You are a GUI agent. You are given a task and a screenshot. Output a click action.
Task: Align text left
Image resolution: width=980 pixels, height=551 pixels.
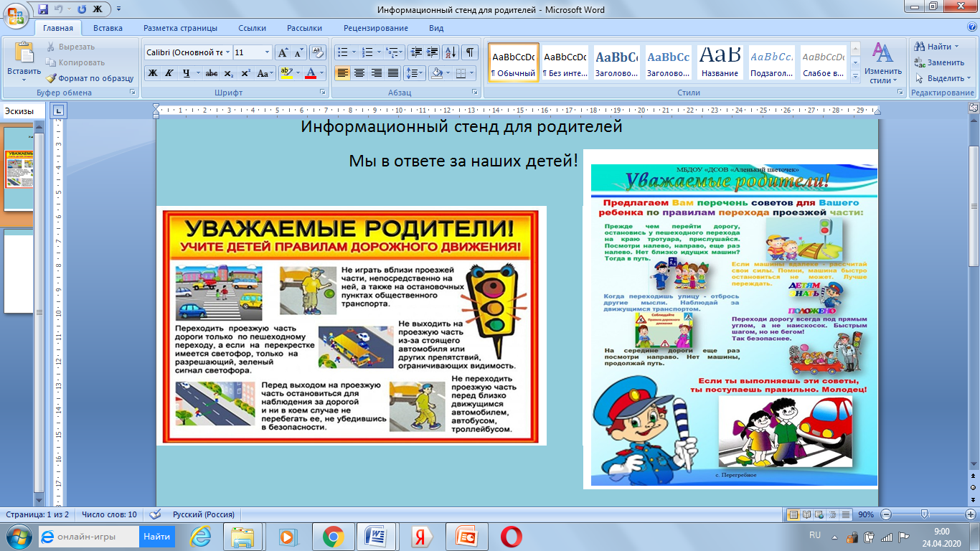click(342, 73)
